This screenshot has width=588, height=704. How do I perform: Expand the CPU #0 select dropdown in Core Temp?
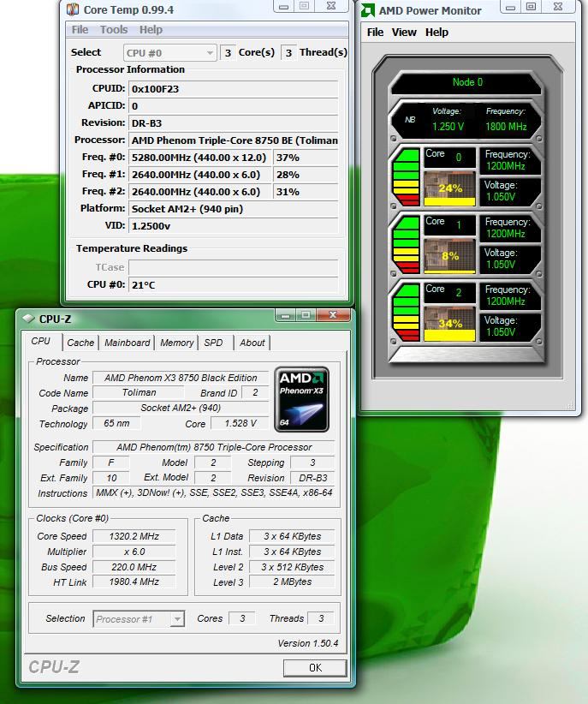169,53
